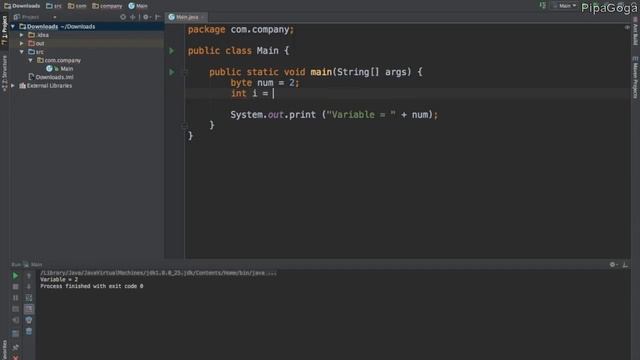Click Main tab in Run panel header
640x360 pixels.
point(33,265)
